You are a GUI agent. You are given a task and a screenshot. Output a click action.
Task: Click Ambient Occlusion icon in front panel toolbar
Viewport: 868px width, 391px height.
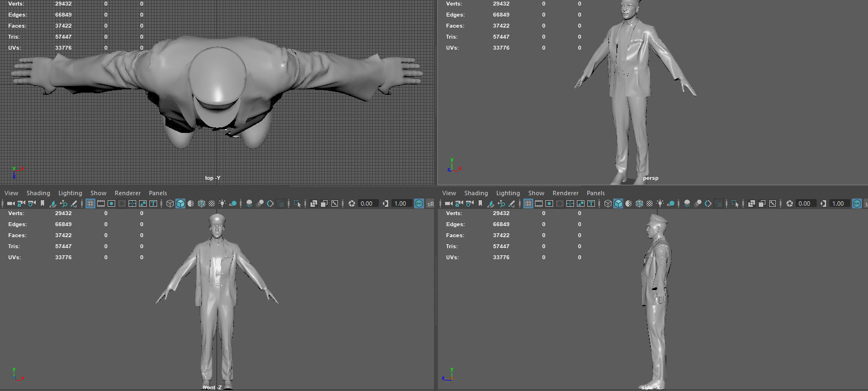pyautogui.click(x=249, y=203)
